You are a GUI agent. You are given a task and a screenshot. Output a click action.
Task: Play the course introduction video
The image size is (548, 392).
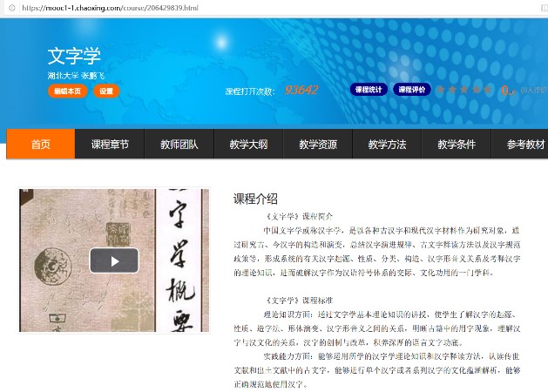coord(113,260)
